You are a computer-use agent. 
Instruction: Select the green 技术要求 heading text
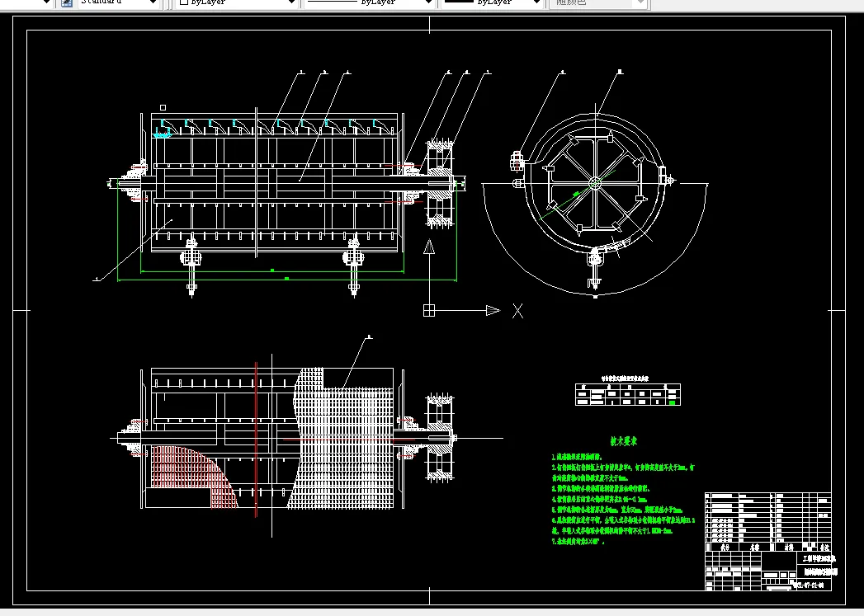pos(624,441)
